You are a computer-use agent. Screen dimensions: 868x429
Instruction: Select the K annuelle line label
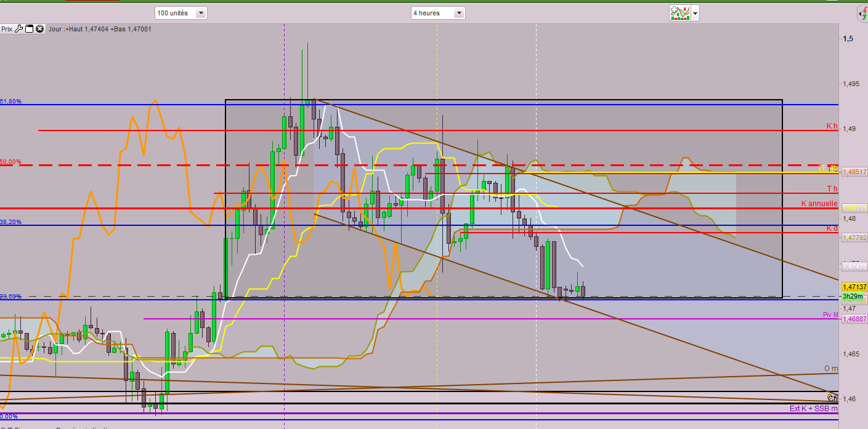pos(819,203)
